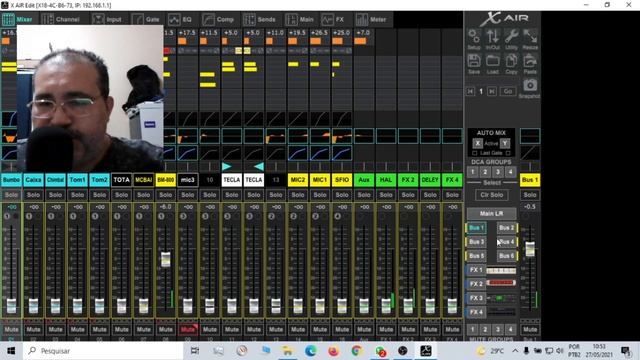Viewport: 640px width, 360px height.
Task: Solo the Bus 1 master strip
Action: tap(530, 195)
